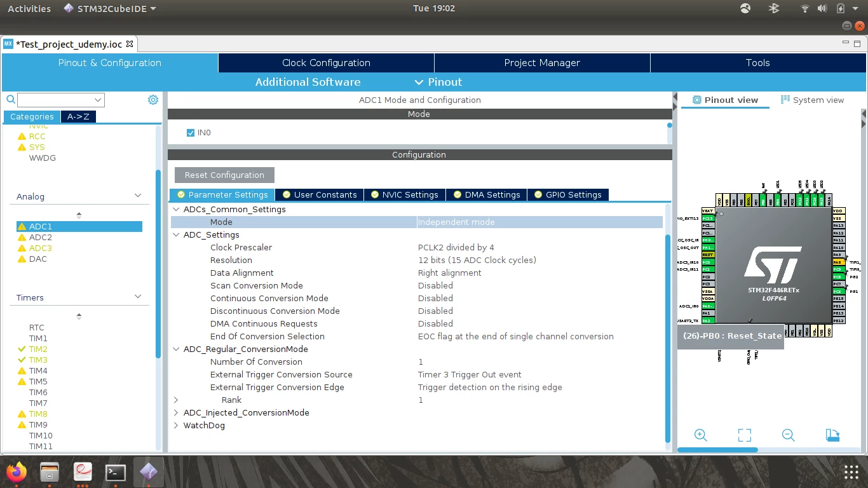Screen dimensions: 868x488
Task: Open the Tools tab
Action: [757, 63]
